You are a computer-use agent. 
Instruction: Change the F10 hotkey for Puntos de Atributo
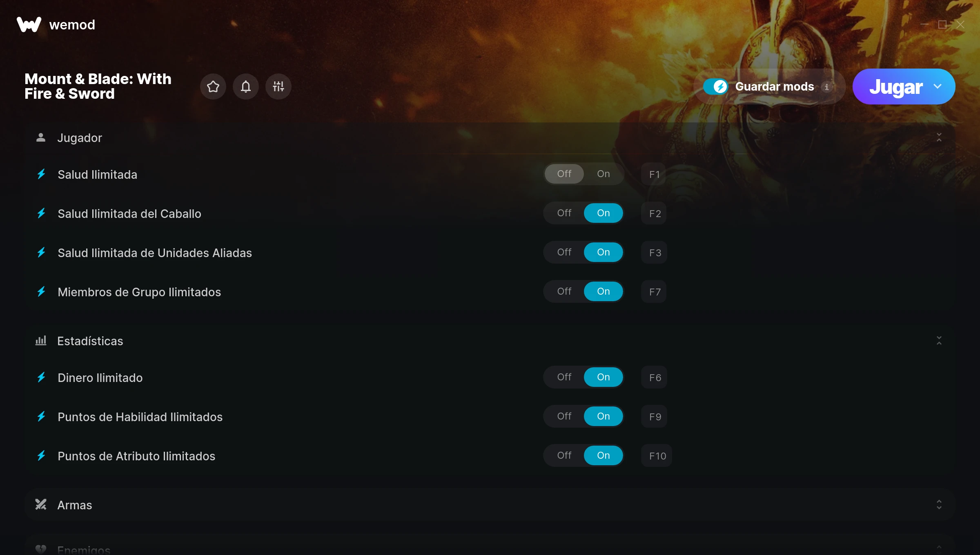(657, 456)
